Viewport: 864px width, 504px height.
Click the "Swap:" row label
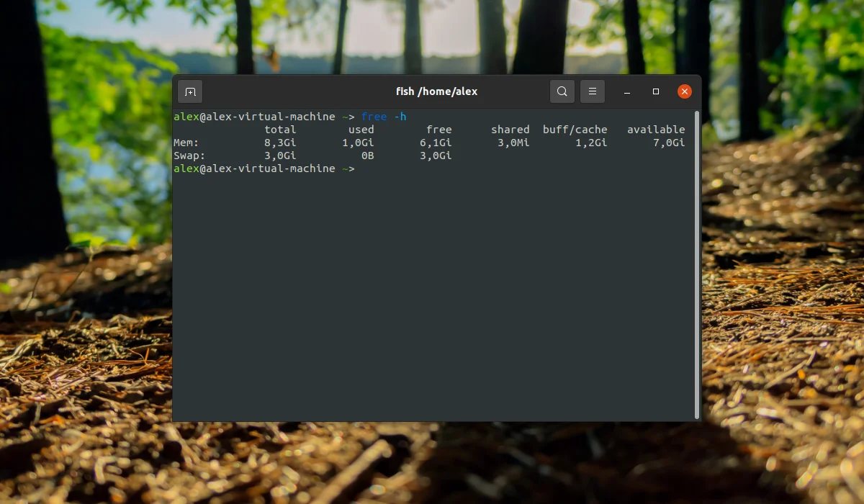[x=189, y=156]
